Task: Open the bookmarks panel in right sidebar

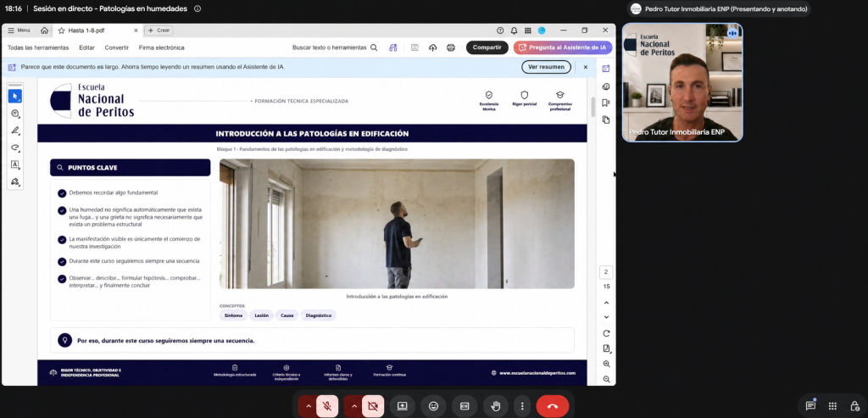Action: click(x=606, y=103)
